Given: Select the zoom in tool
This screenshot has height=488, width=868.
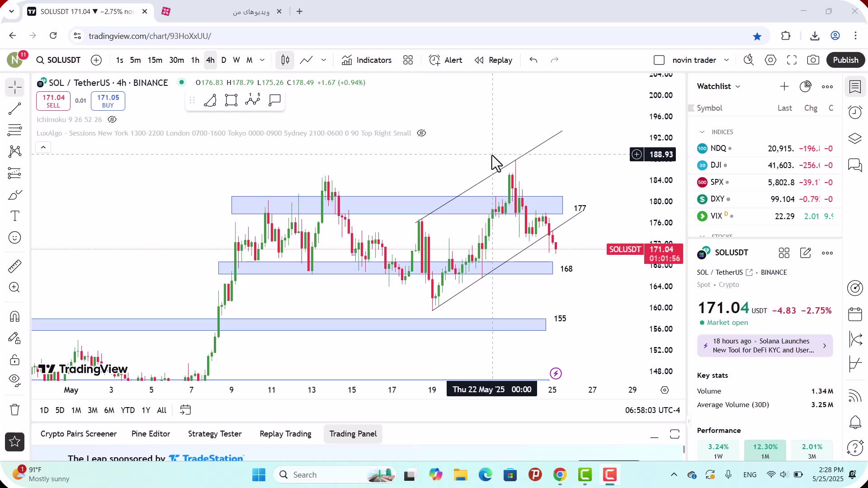Looking at the screenshot, I should pos(14,287).
